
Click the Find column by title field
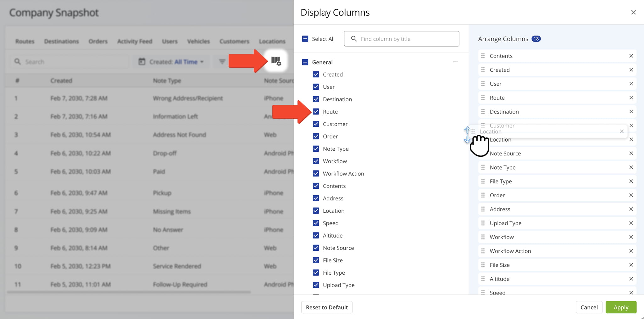[x=402, y=39]
